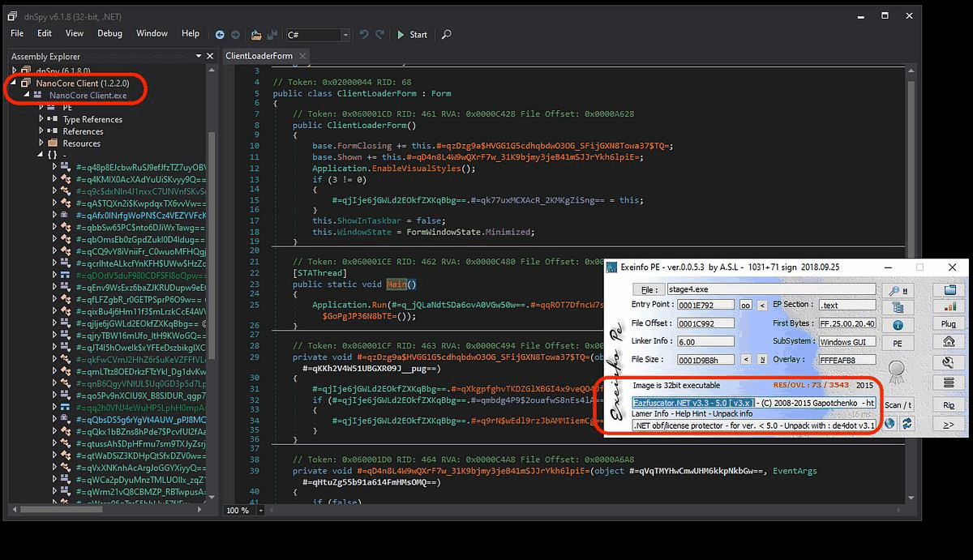Viewport: 973px width, 560px height.
Task: Collapse the NanoCore Client (1.2.2.0) node
Action: pyautogui.click(x=15, y=83)
